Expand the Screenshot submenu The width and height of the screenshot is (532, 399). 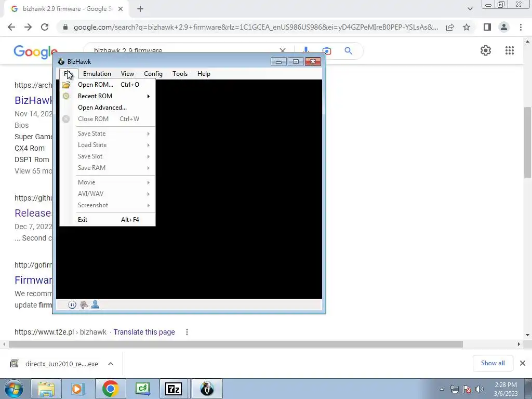click(x=108, y=205)
